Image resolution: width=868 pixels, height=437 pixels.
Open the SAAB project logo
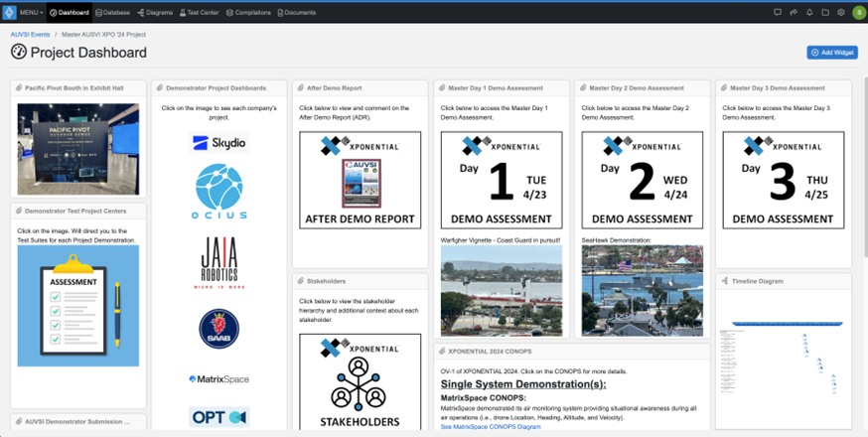219,329
